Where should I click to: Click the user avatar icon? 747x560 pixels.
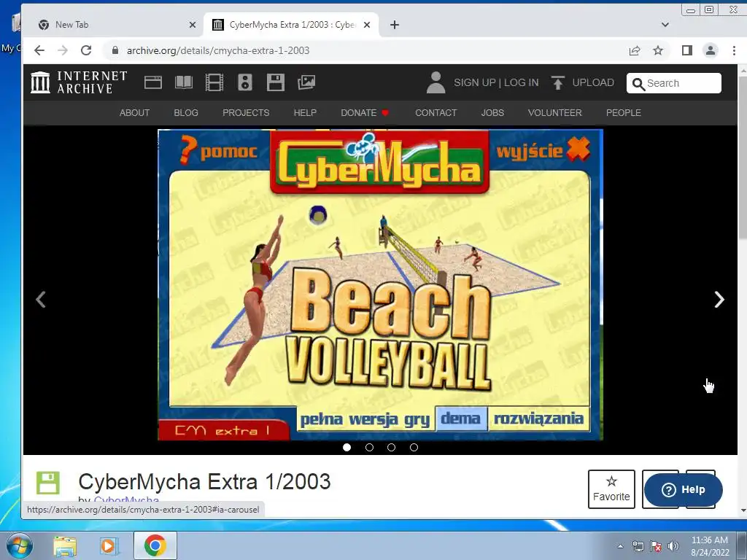point(436,82)
